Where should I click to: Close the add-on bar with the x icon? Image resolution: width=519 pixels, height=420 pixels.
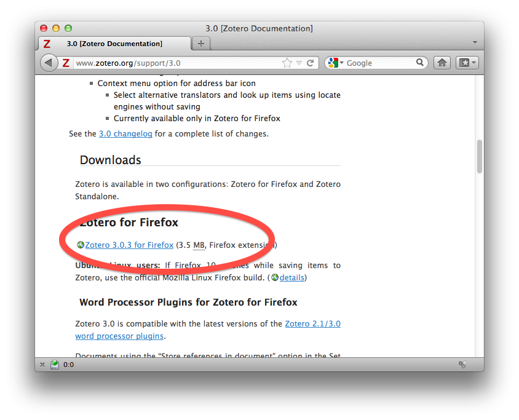click(x=42, y=365)
